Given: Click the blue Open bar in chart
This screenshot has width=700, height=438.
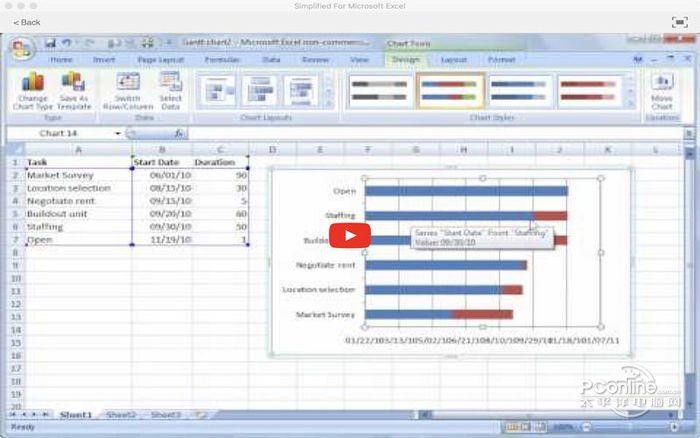Looking at the screenshot, I should pyautogui.click(x=467, y=191).
